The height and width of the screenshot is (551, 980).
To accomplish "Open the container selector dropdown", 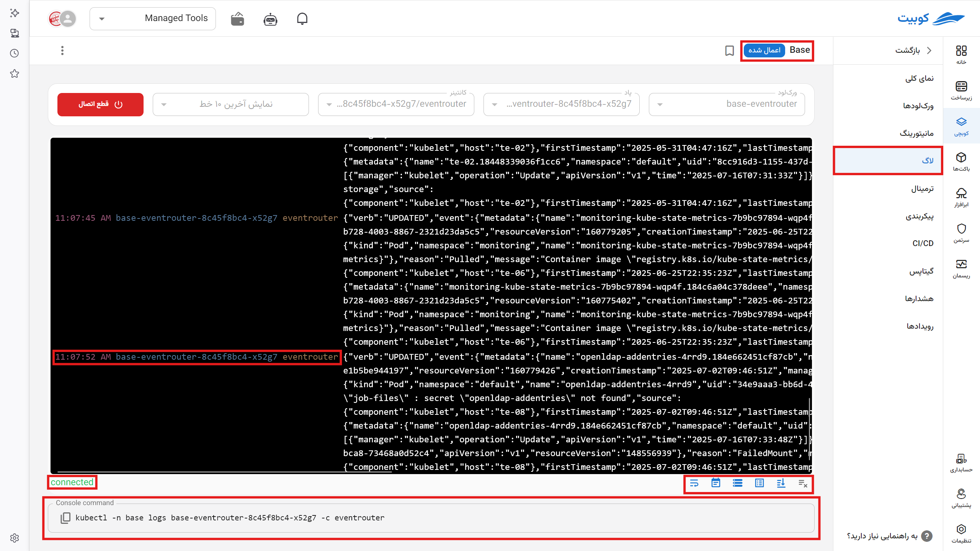I will point(396,104).
